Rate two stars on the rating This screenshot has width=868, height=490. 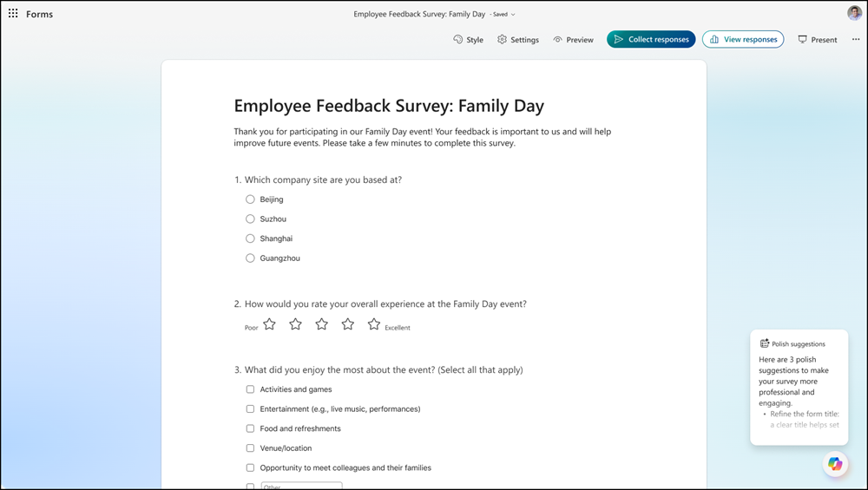[x=296, y=324]
